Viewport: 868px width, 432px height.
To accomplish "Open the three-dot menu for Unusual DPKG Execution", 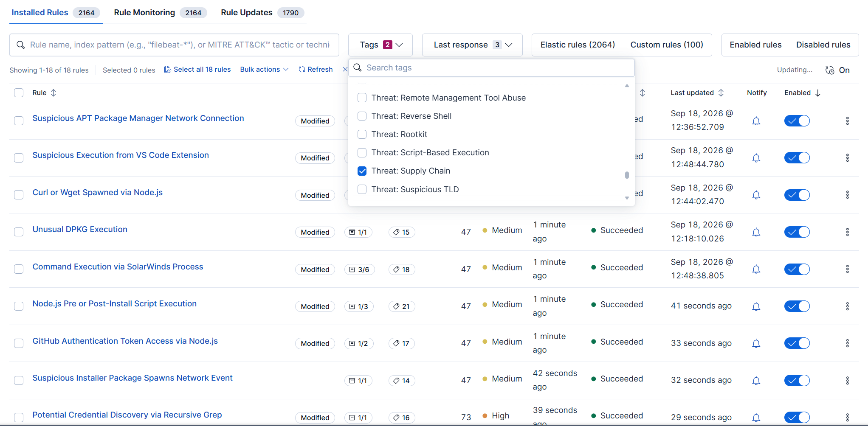I will tap(847, 232).
